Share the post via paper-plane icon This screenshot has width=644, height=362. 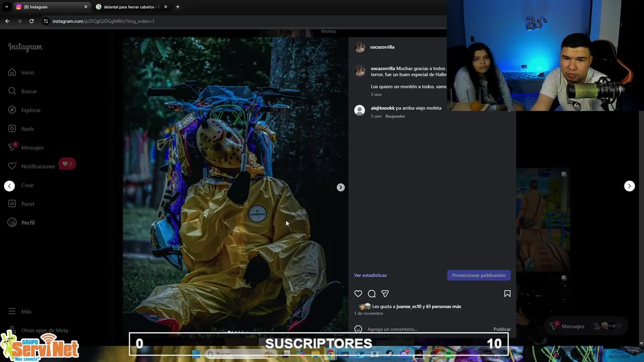[x=385, y=294]
